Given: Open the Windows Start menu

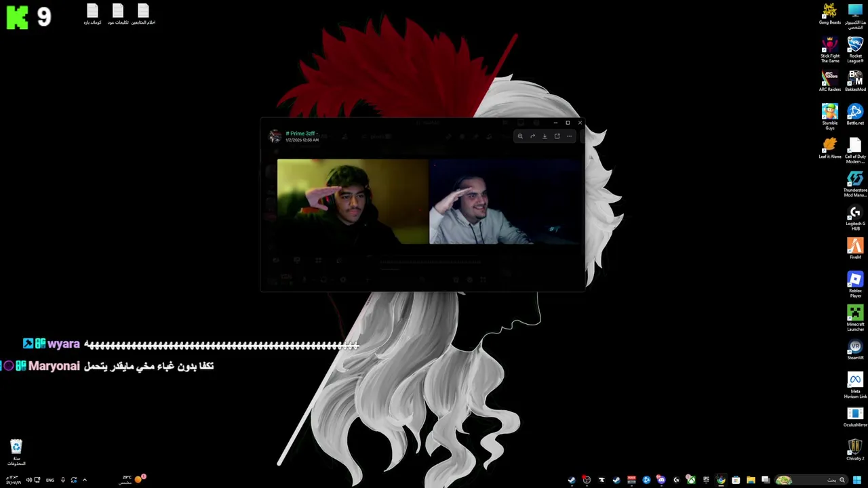Looking at the screenshot, I should (857, 480).
